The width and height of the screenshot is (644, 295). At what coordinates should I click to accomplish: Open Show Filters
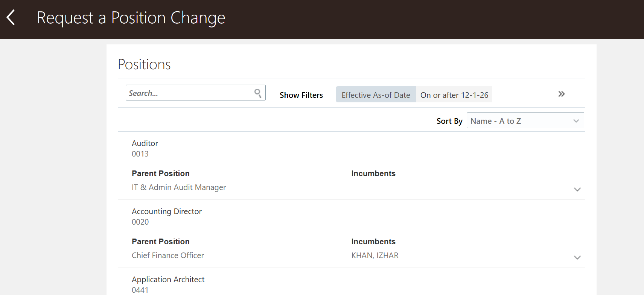(x=301, y=95)
